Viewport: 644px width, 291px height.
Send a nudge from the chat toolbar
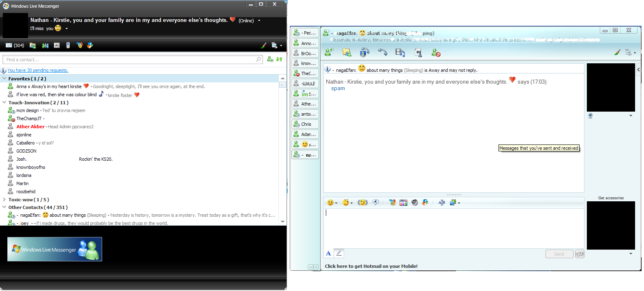tap(362, 203)
